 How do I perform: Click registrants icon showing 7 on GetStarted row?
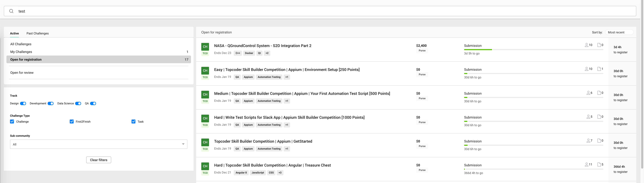[x=588, y=141]
